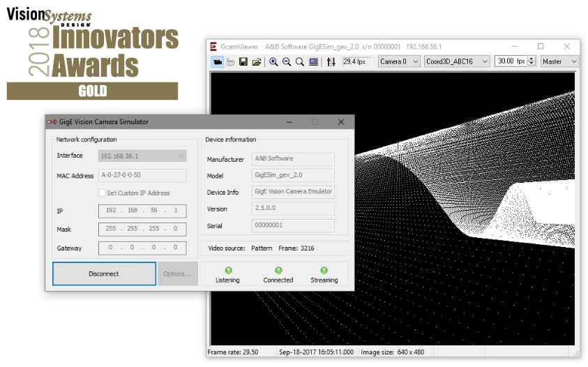Click the Serial 00000001 field
This screenshot has width=588, height=367.
[x=293, y=225]
